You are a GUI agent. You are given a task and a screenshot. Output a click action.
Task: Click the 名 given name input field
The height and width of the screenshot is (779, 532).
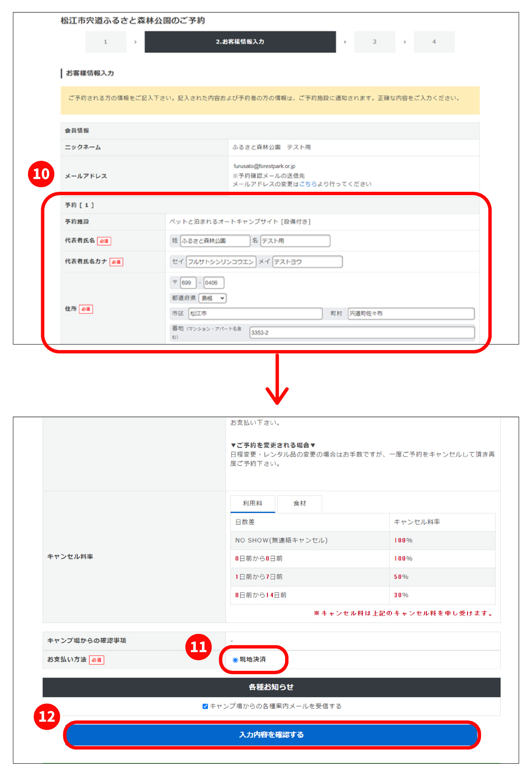tap(295, 241)
